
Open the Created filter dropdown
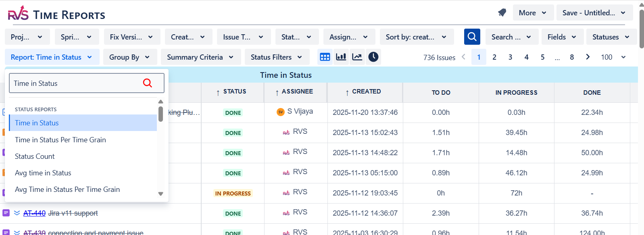pyautogui.click(x=188, y=37)
